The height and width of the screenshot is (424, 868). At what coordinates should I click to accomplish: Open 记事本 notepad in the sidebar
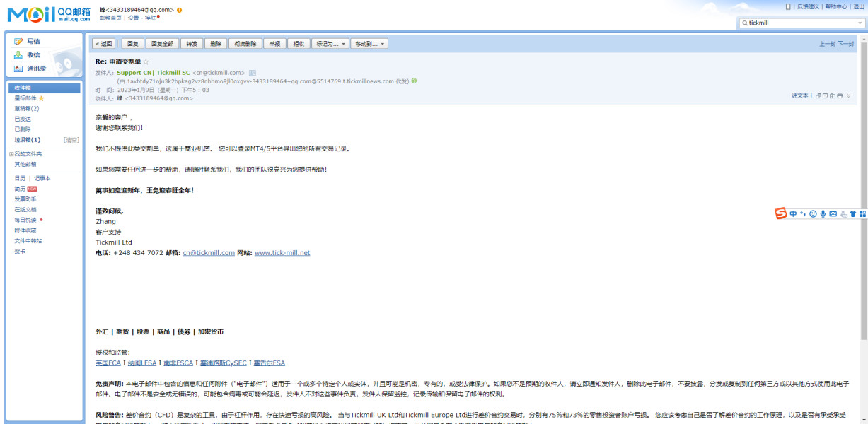pos(42,178)
